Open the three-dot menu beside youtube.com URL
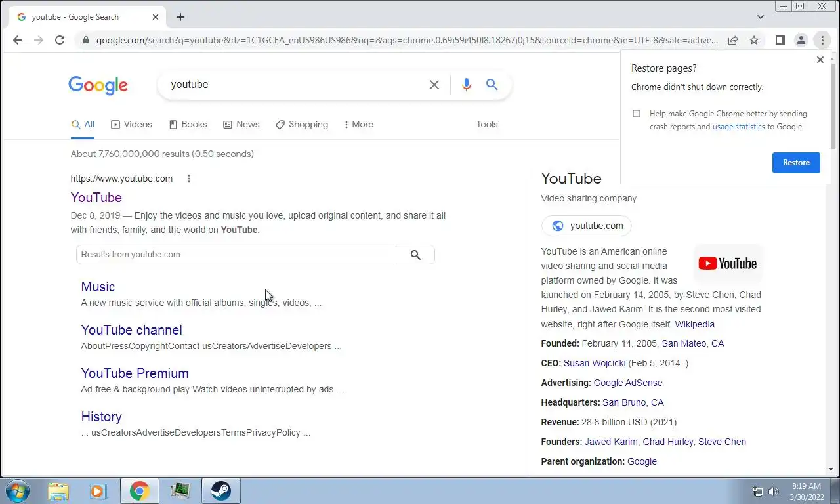840x504 pixels. point(189,178)
